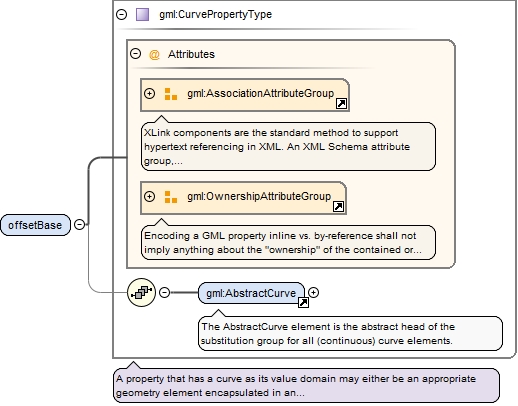Collapse the offsetBase element children
The width and height of the screenshot is (518, 406).
[x=79, y=224]
